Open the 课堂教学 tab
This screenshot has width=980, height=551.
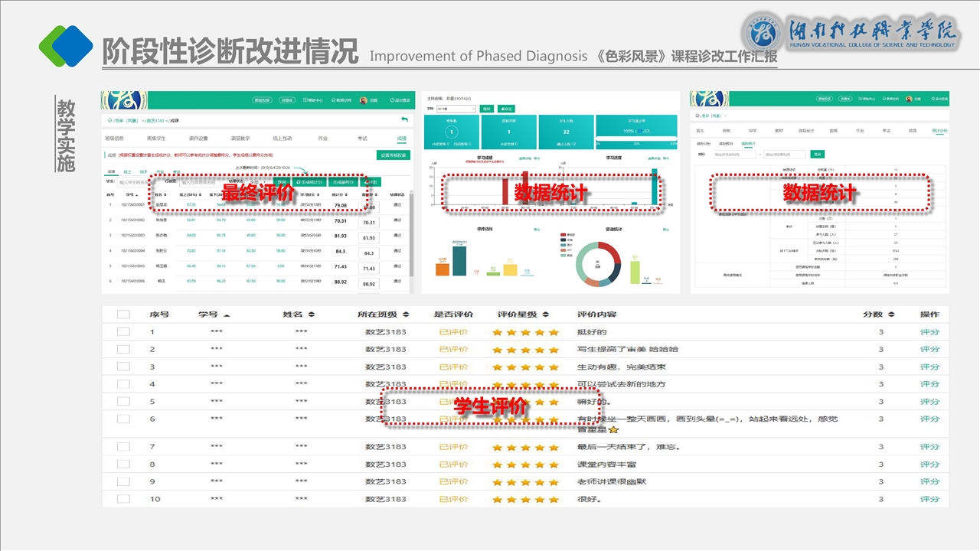[240, 139]
